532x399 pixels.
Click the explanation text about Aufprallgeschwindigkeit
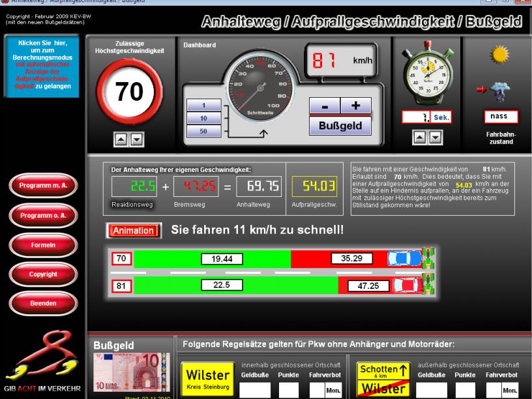click(433, 187)
